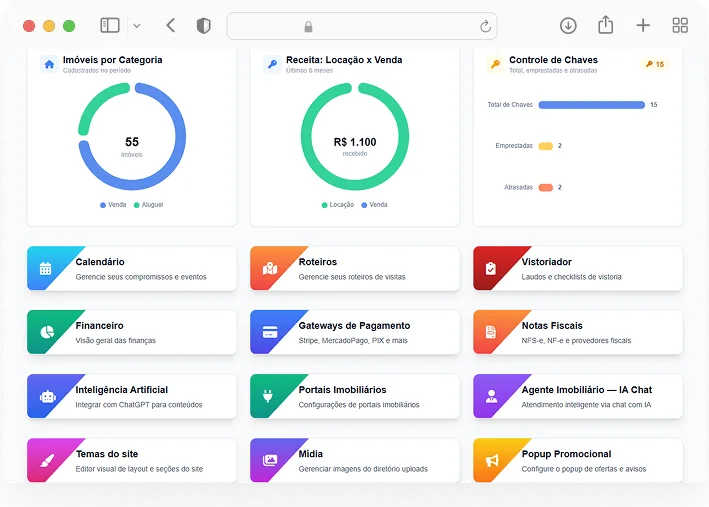Click the Agente Imobiliário person icon

[491, 396]
